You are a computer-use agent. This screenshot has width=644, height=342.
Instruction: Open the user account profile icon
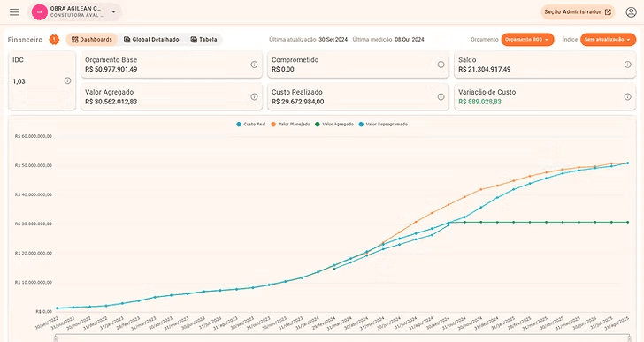point(631,11)
